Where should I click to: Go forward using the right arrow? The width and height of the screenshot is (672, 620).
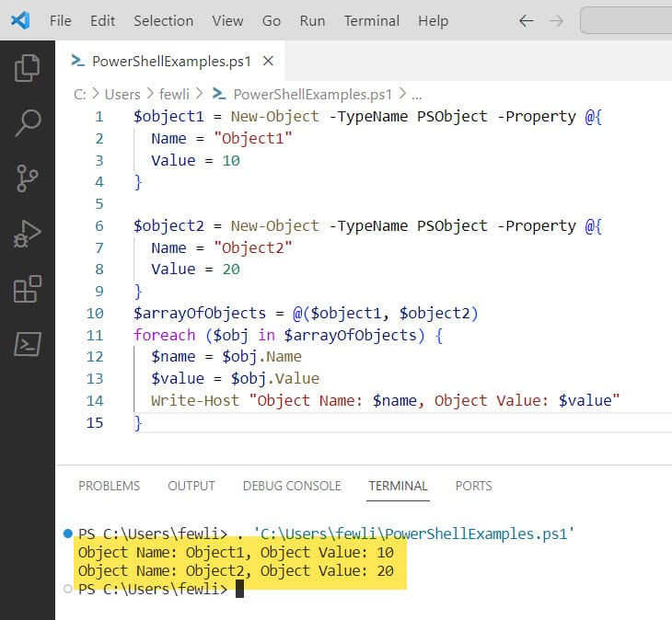coord(556,20)
